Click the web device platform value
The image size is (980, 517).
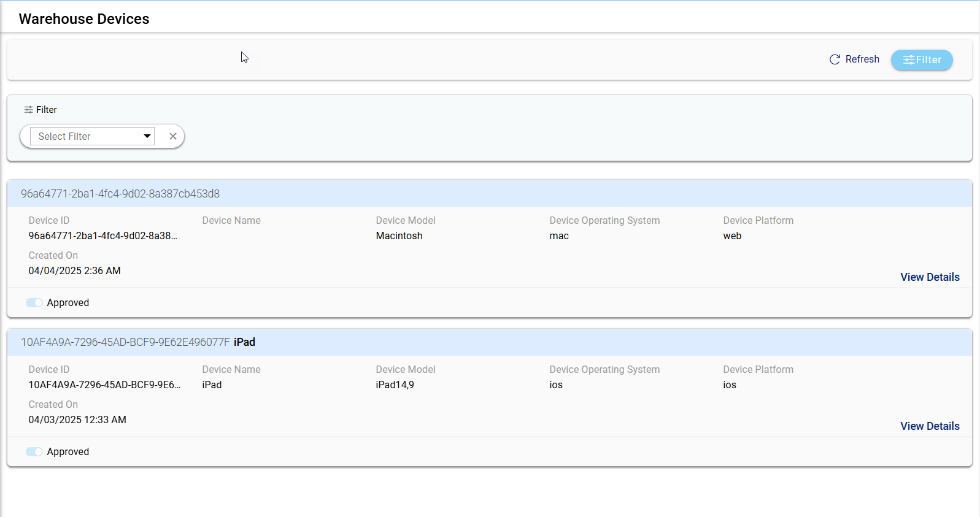(x=731, y=236)
